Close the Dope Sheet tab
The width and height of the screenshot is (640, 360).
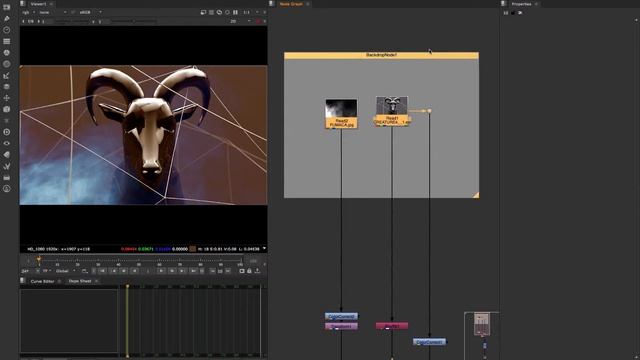click(97, 281)
